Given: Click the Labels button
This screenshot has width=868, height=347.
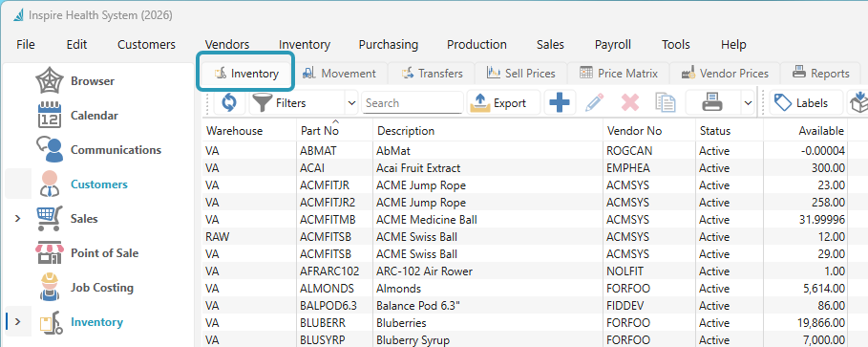Looking at the screenshot, I should [x=806, y=102].
